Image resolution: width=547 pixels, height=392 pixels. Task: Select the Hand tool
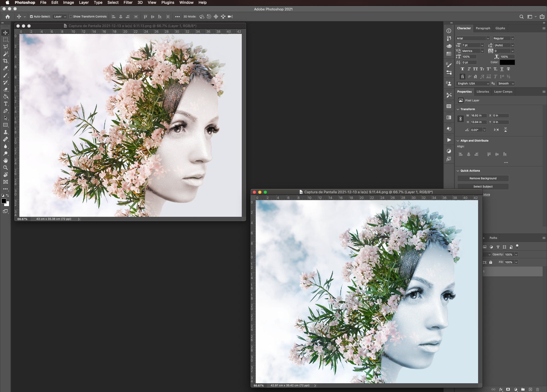tap(5, 160)
